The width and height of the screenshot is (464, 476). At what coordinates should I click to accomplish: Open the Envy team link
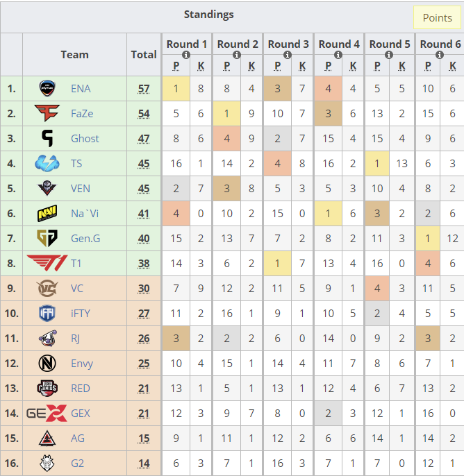coord(82,364)
